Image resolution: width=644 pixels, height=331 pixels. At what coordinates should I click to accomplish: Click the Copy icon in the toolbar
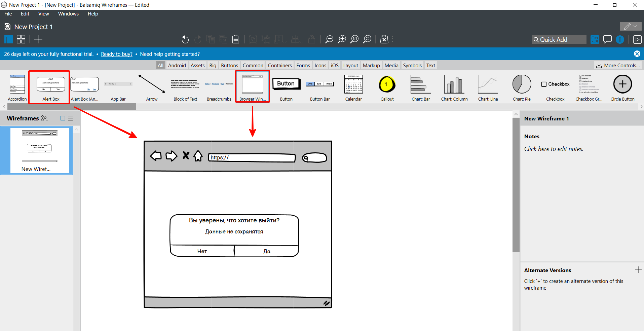coord(211,39)
